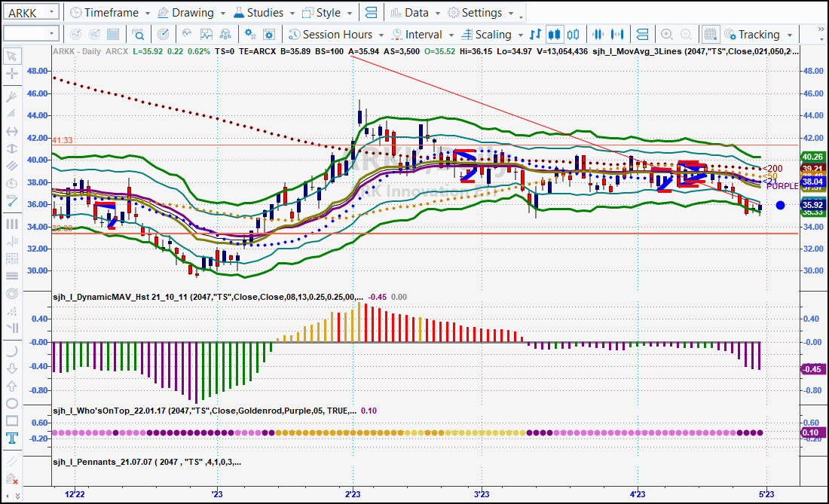This screenshot has height=504, width=829.
Task: Click the blue dot projection marker
Action: pyautogui.click(x=780, y=206)
